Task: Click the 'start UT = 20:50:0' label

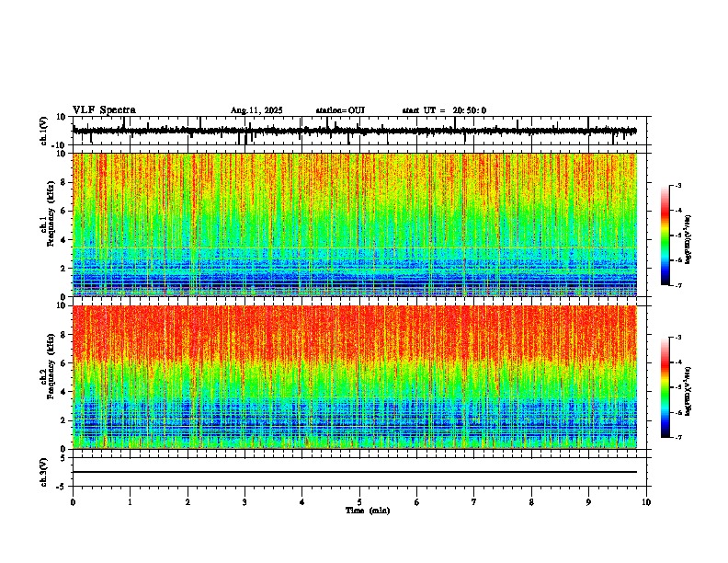Action: coord(444,110)
